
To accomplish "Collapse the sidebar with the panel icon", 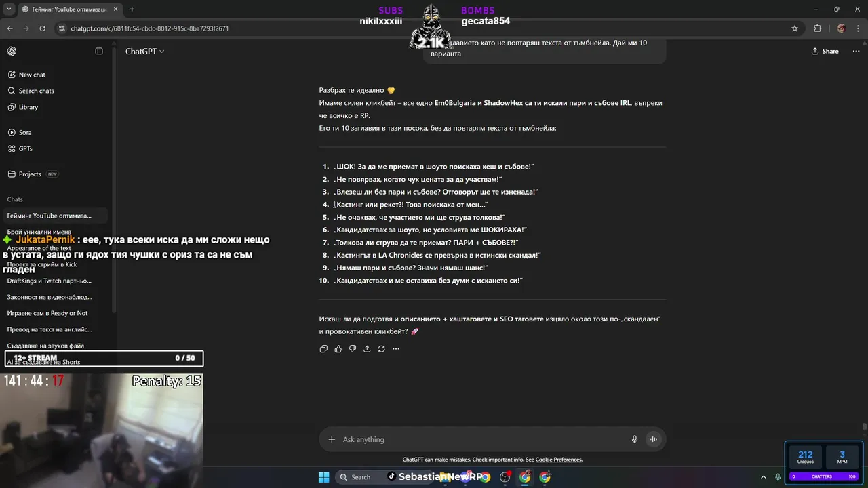I will (x=99, y=52).
